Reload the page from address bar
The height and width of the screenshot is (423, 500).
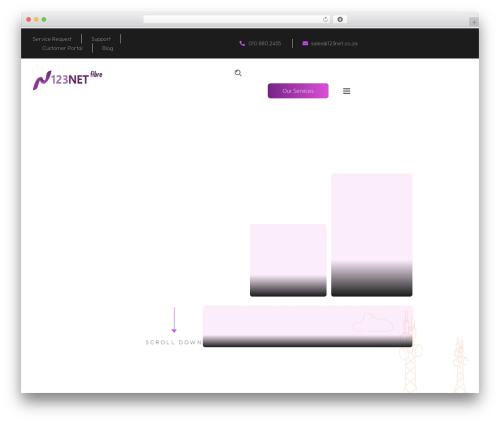[x=325, y=19]
